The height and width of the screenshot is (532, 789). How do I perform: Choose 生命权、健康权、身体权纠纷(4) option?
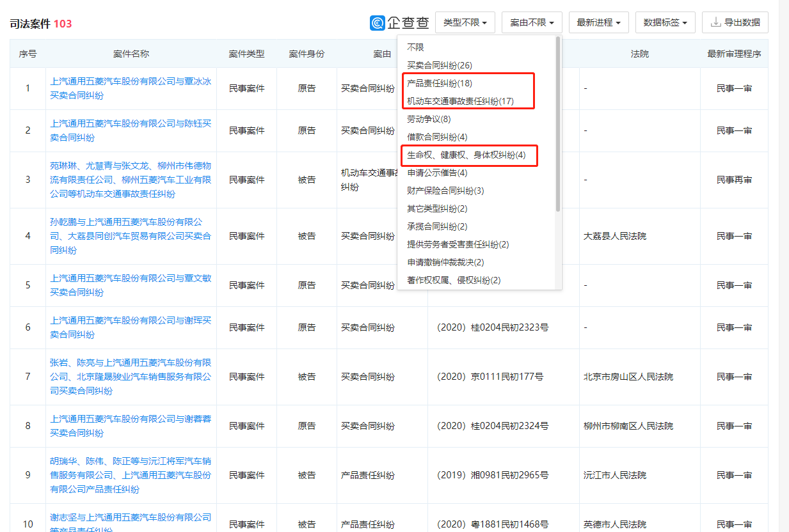click(466, 155)
